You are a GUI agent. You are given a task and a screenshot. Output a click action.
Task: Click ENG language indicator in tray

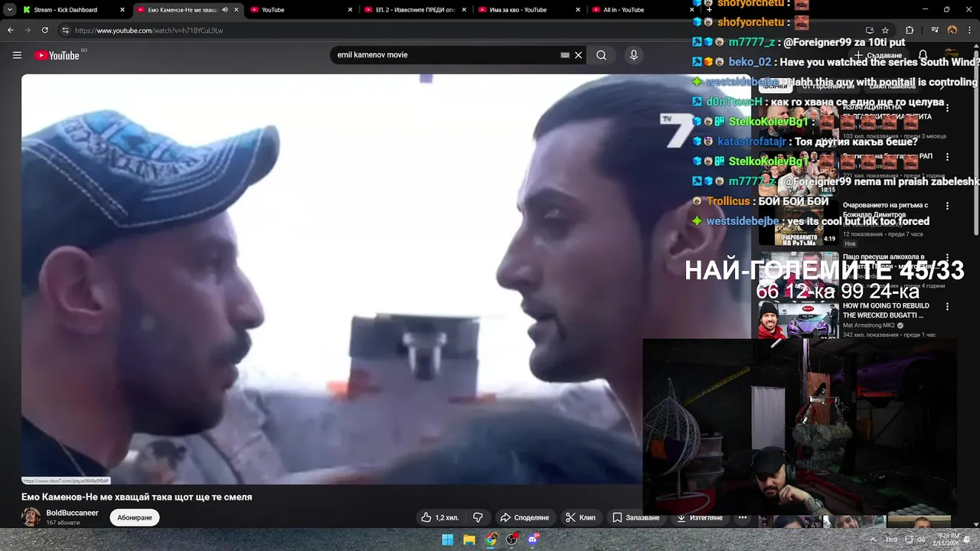(x=891, y=540)
